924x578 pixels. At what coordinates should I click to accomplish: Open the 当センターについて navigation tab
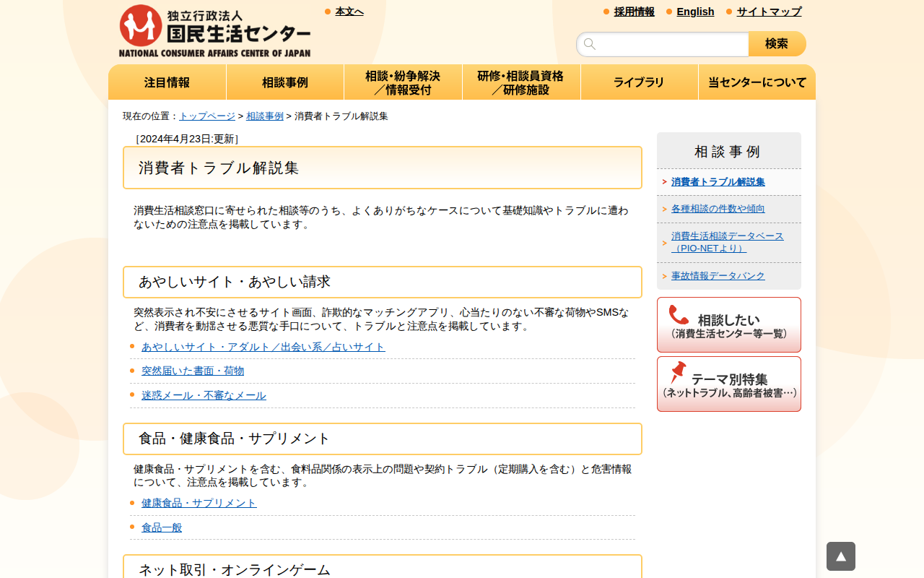click(x=757, y=82)
